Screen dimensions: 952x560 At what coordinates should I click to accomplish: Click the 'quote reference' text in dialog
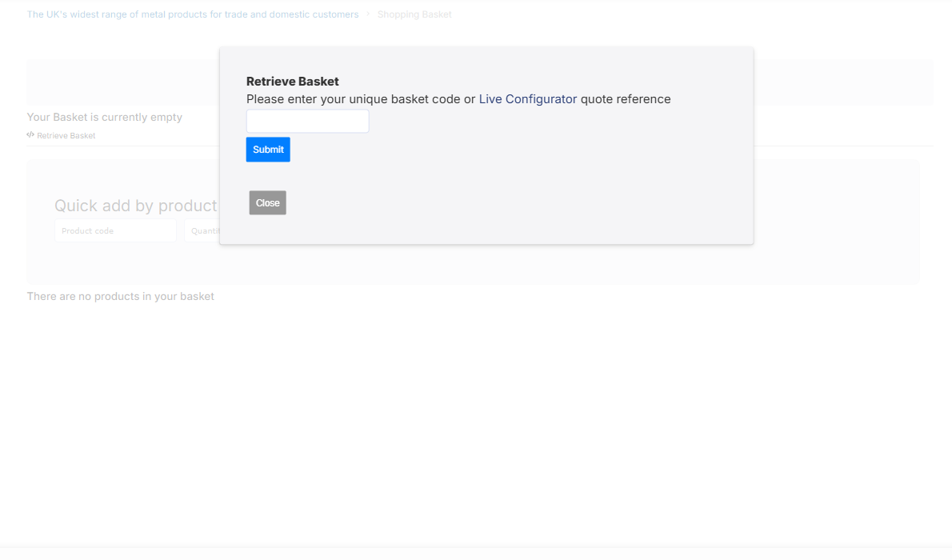pyautogui.click(x=626, y=99)
